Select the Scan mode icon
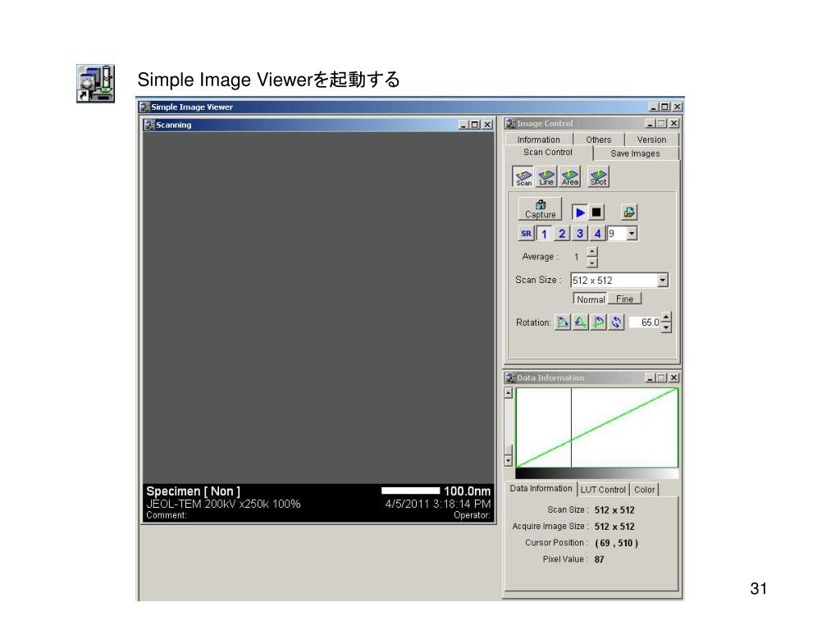The width and height of the screenshot is (840, 630). tap(523, 177)
